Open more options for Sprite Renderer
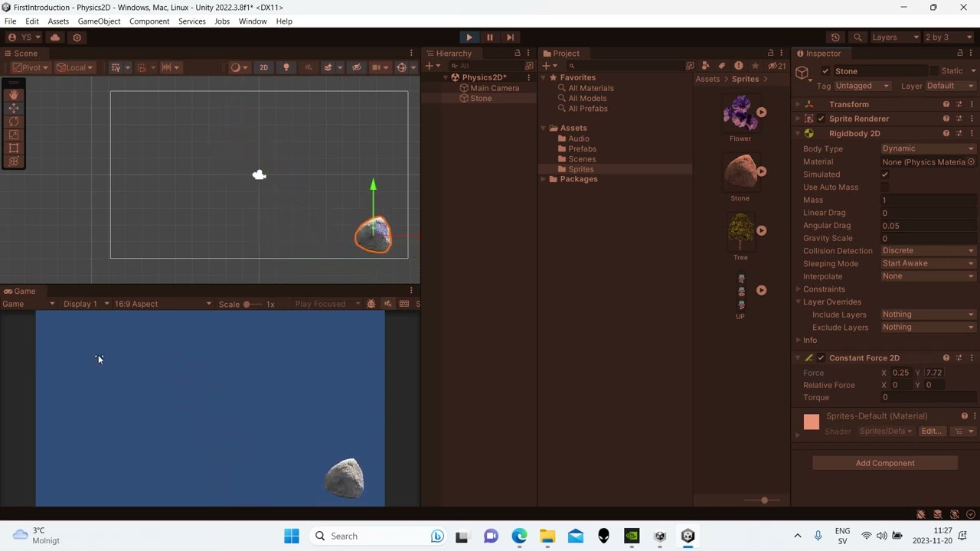 972,119
